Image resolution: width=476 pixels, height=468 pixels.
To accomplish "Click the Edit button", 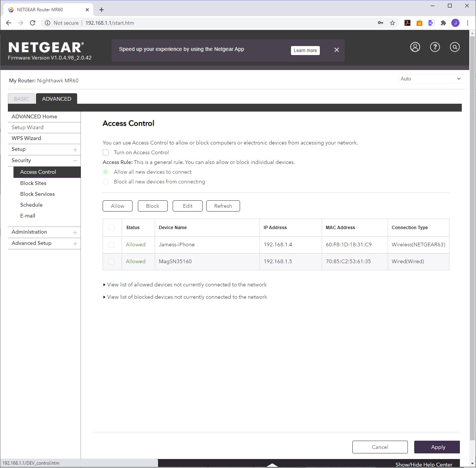I will 188,206.
